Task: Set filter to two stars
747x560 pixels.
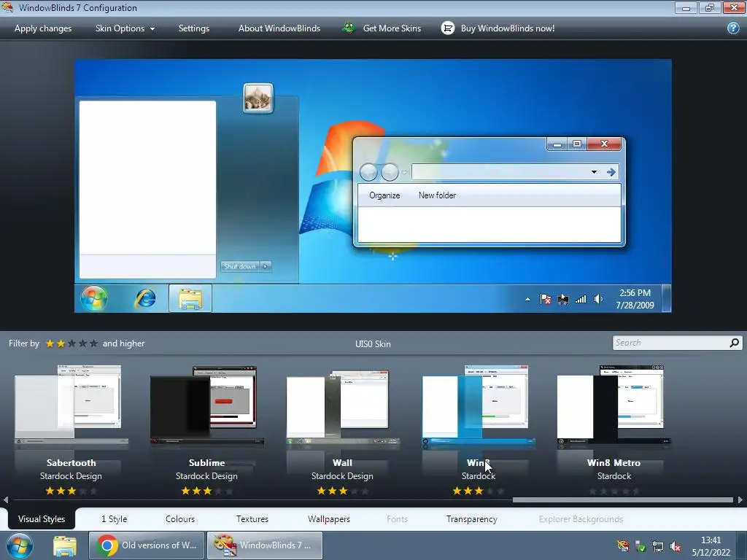Action: point(61,343)
